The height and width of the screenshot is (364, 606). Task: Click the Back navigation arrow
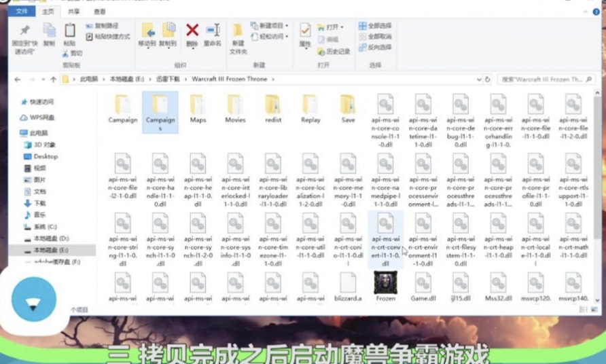[18, 79]
